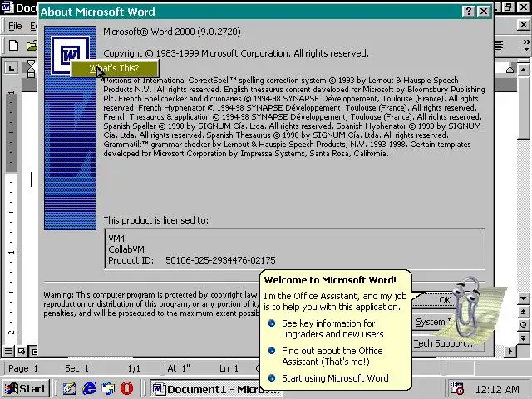Click the Sec 1 status bar entry
The height and width of the screenshot is (399, 532).
76,368
